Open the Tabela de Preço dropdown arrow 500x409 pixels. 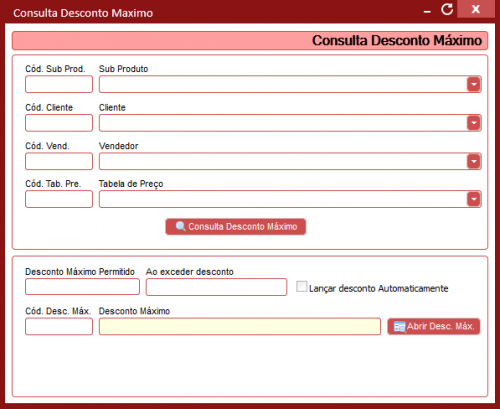click(x=474, y=199)
